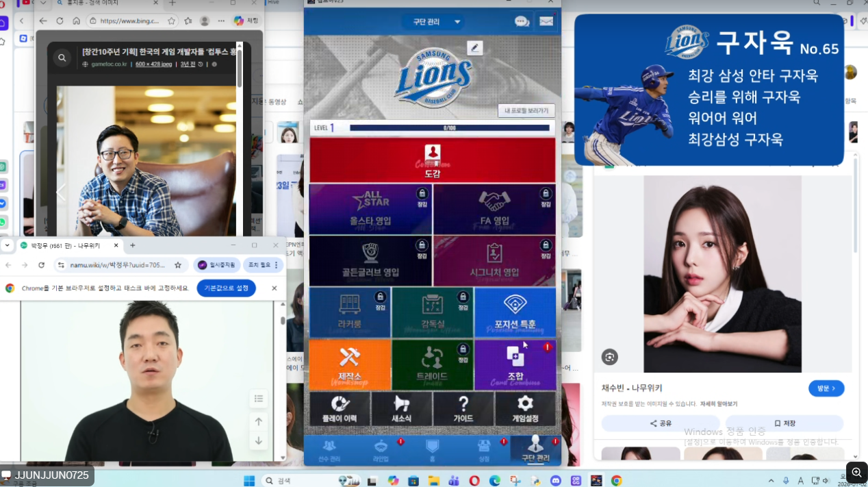868x487 pixels.
Task: Click the 기본값으로 설정 button in Chrome
Action: 226,288
